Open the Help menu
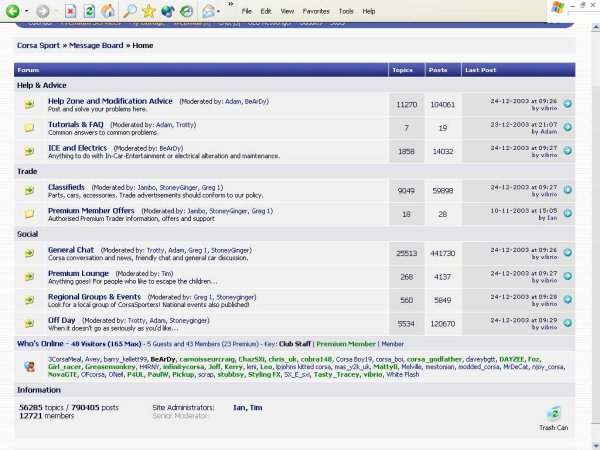The width and height of the screenshot is (600, 450). 369,11
